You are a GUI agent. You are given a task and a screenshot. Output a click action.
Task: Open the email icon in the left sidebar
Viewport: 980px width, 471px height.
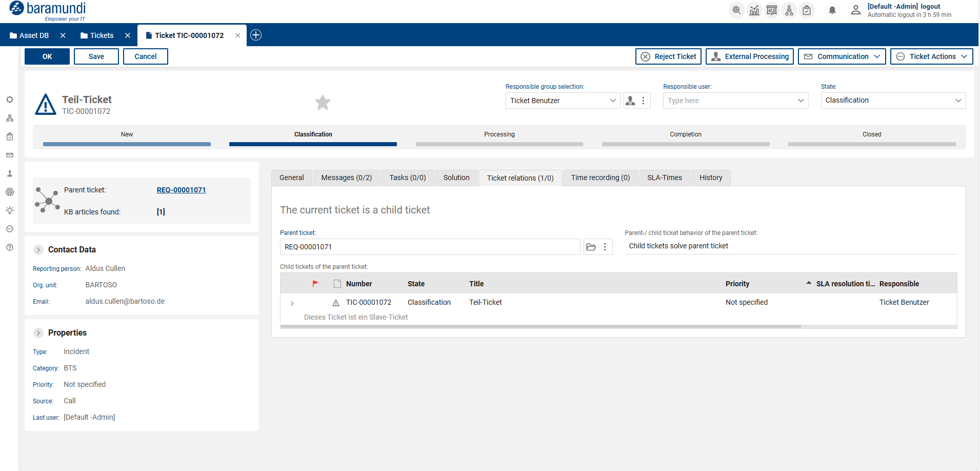click(10, 155)
